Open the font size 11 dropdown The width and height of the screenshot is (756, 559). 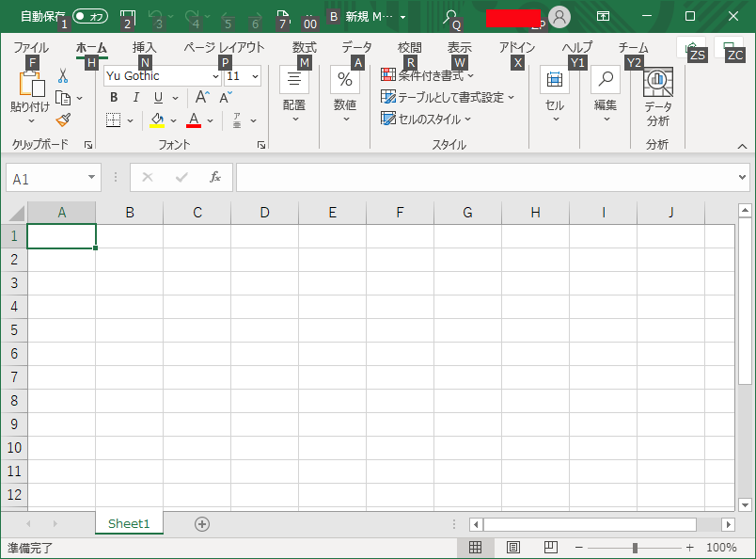[x=255, y=76]
